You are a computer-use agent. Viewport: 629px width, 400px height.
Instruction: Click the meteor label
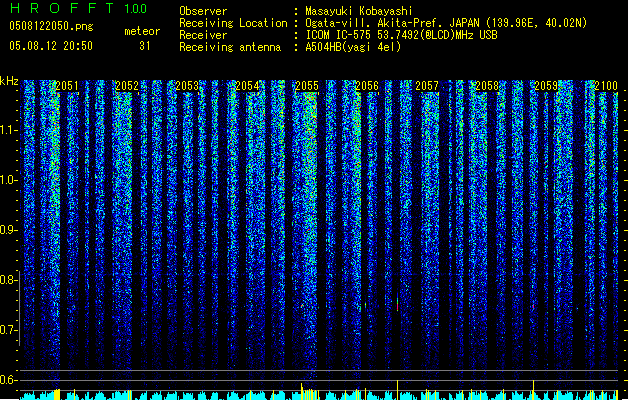142,31
